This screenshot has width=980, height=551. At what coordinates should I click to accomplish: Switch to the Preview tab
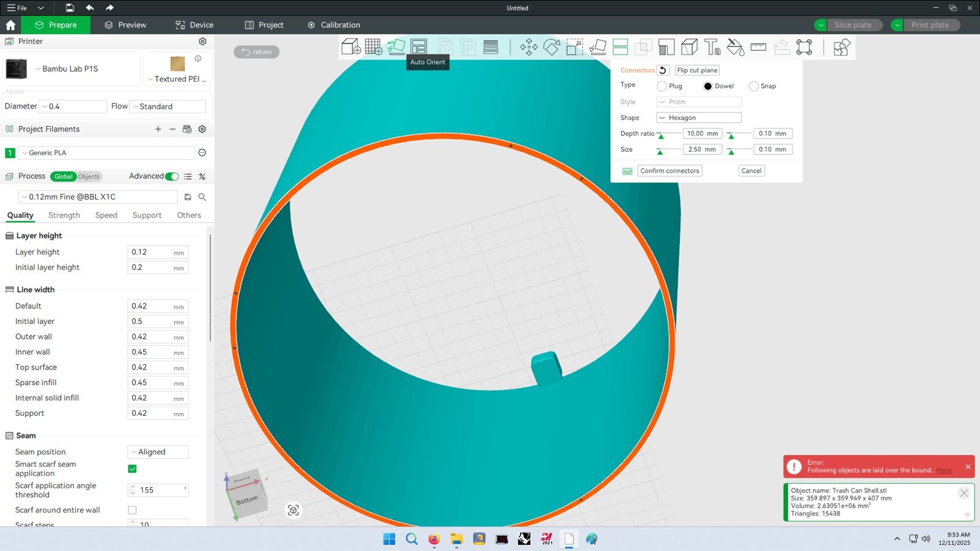click(x=126, y=25)
